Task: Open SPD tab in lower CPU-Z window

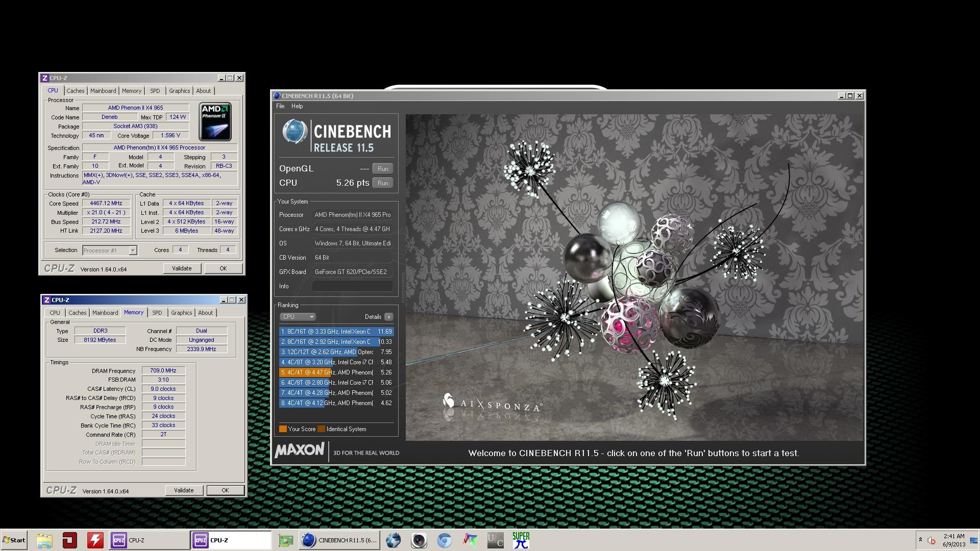Action: tap(157, 313)
